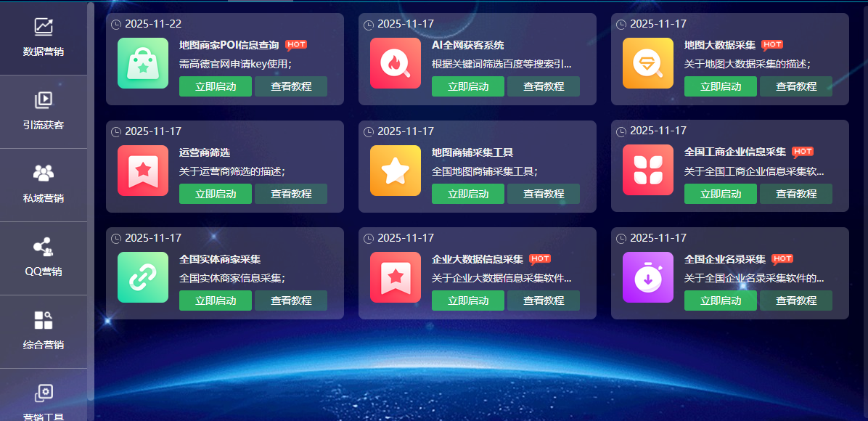Click the purple 全国企业名录采集 download icon
The image size is (868, 421).
(x=647, y=278)
